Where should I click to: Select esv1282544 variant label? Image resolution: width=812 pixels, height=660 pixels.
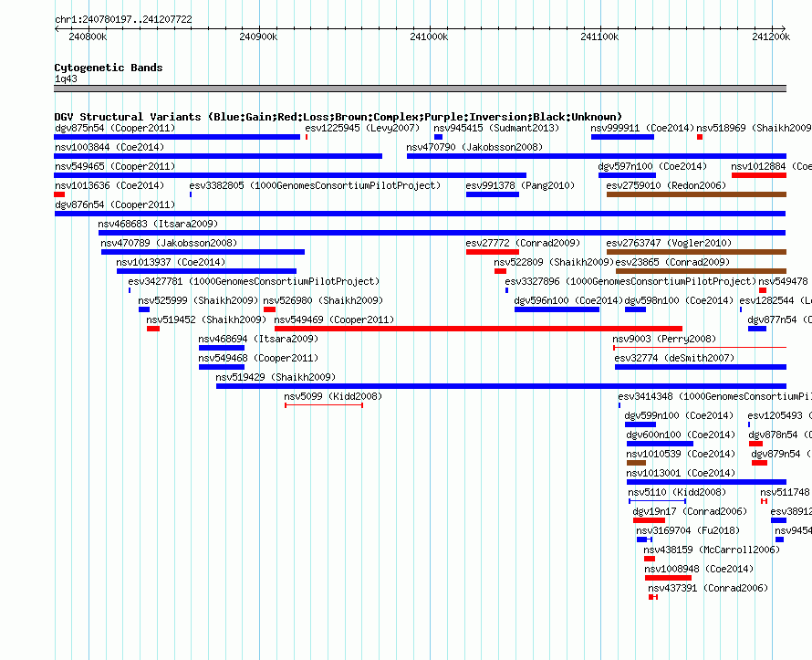pos(776,300)
